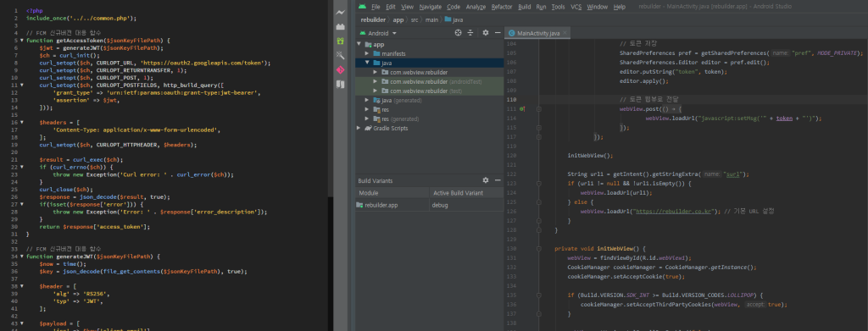The width and height of the screenshot is (868, 331).
Task: Close the MainActivity.java editor tab
Action: pyautogui.click(x=565, y=34)
